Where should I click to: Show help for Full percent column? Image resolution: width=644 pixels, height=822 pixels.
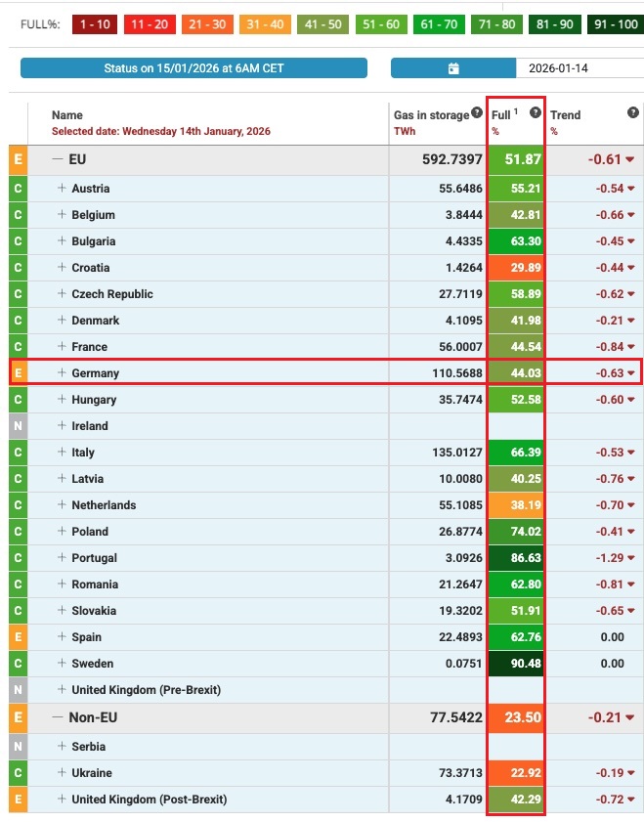click(x=535, y=112)
